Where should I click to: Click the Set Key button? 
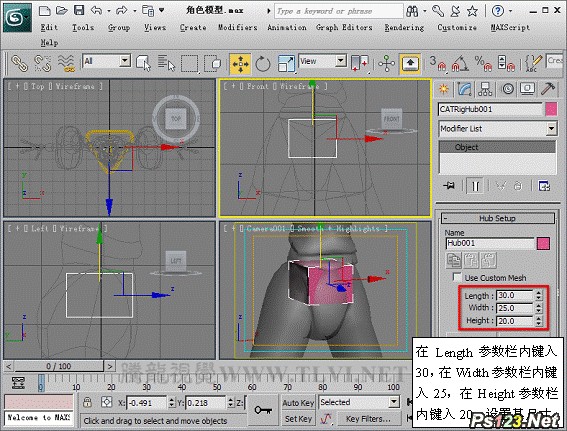(x=298, y=419)
